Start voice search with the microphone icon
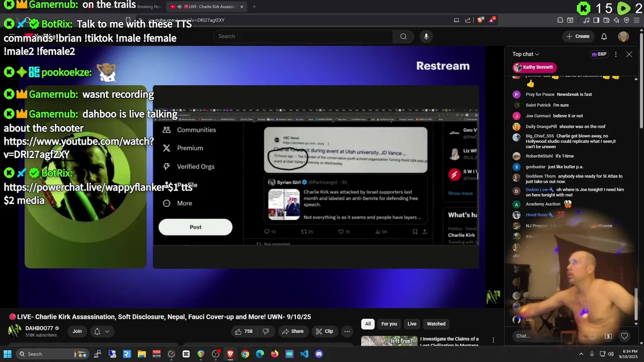Image resolution: width=644 pixels, height=362 pixels. pyautogui.click(x=426, y=36)
